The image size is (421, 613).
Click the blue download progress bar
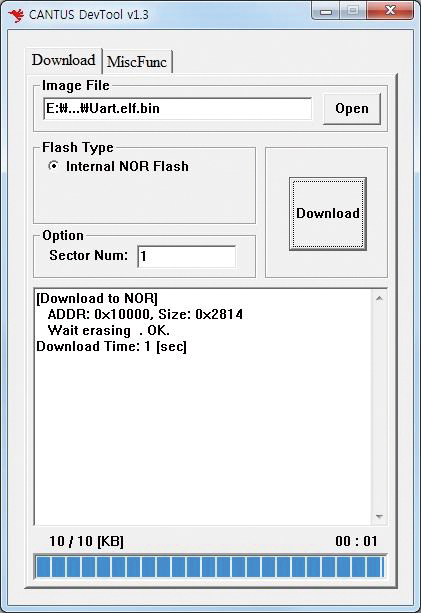click(x=210, y=567)
